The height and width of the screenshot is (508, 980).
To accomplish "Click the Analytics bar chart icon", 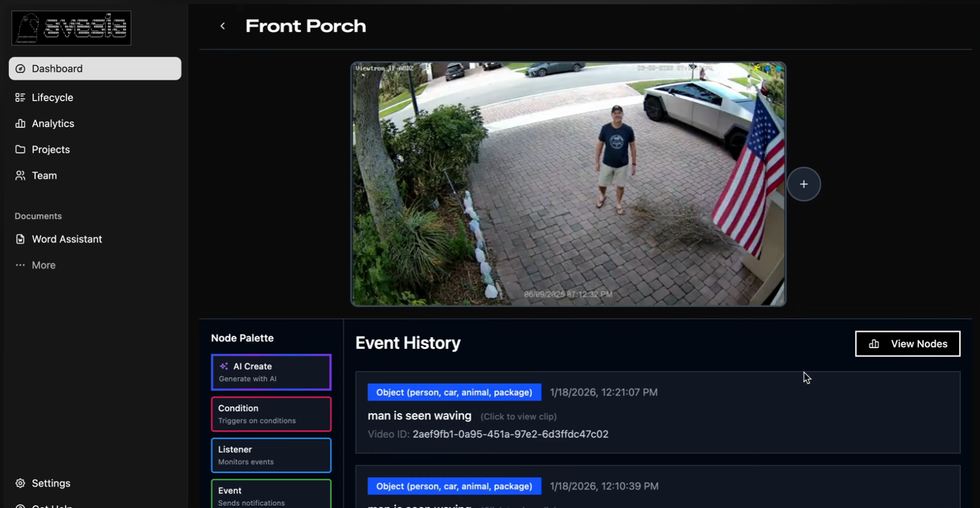I will pyautogui.click(x=20, y=123).
